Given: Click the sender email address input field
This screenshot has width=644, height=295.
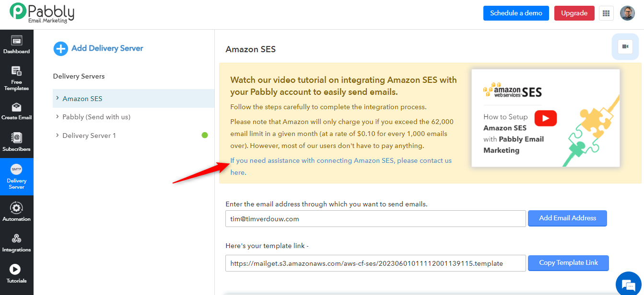Looking at the screenshot, I should pos(375,219).
